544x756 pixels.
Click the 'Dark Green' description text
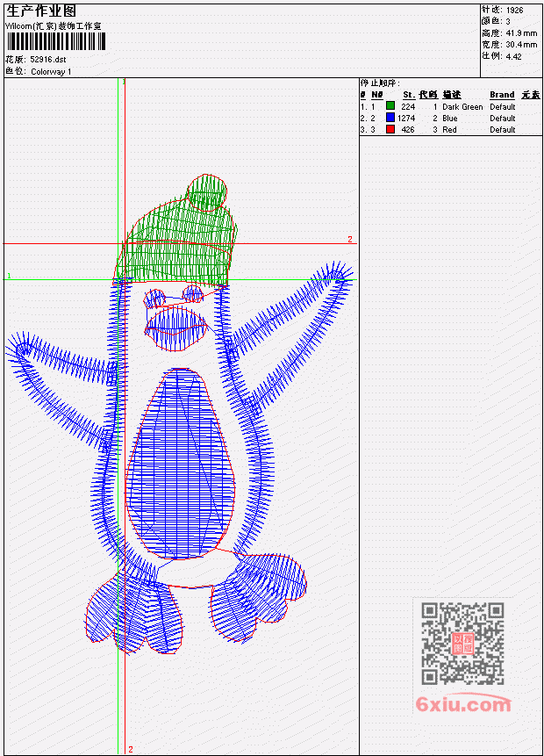click(x=462, y=106)
